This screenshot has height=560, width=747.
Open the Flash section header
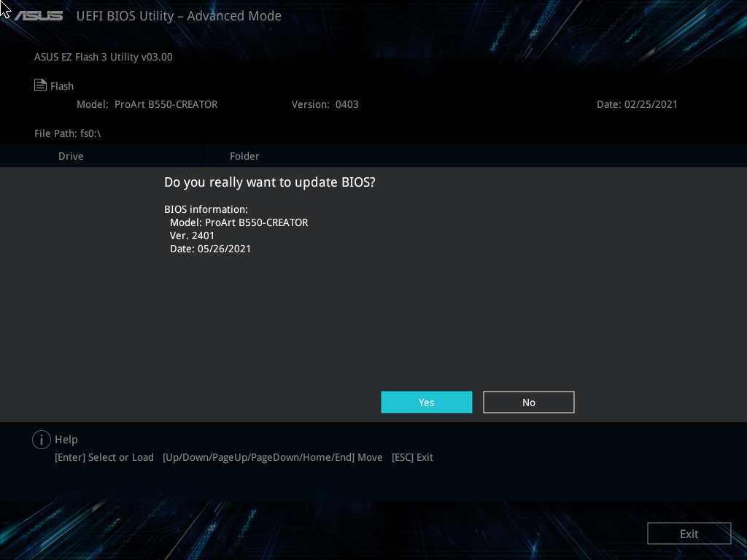62,85
